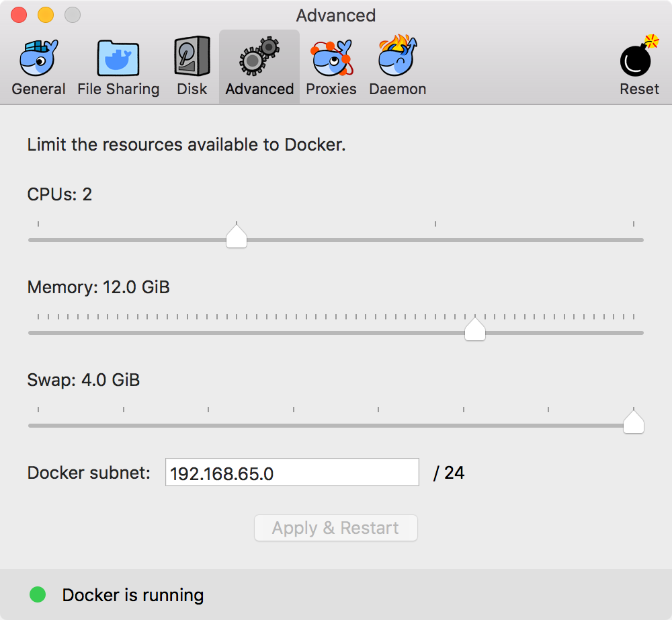Viewport: 672px width, 620px height.
Task: Focus the Docker subnet input field
Action: (292, 473)
